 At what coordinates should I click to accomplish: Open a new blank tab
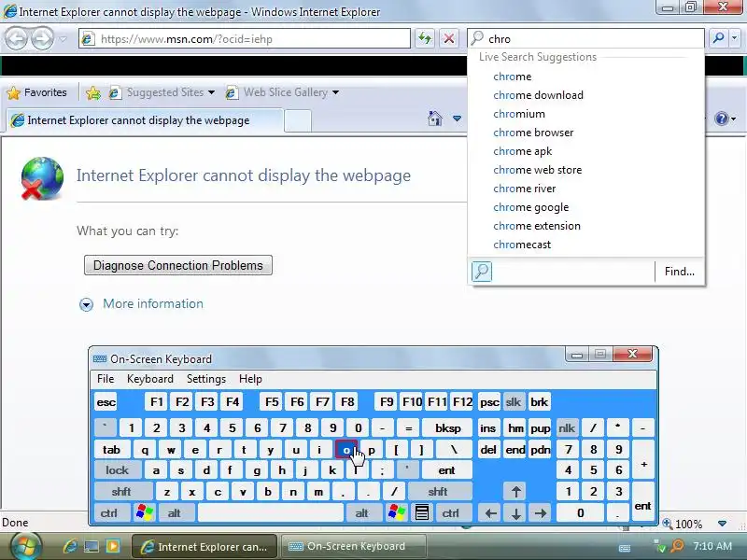coord(298,120)
